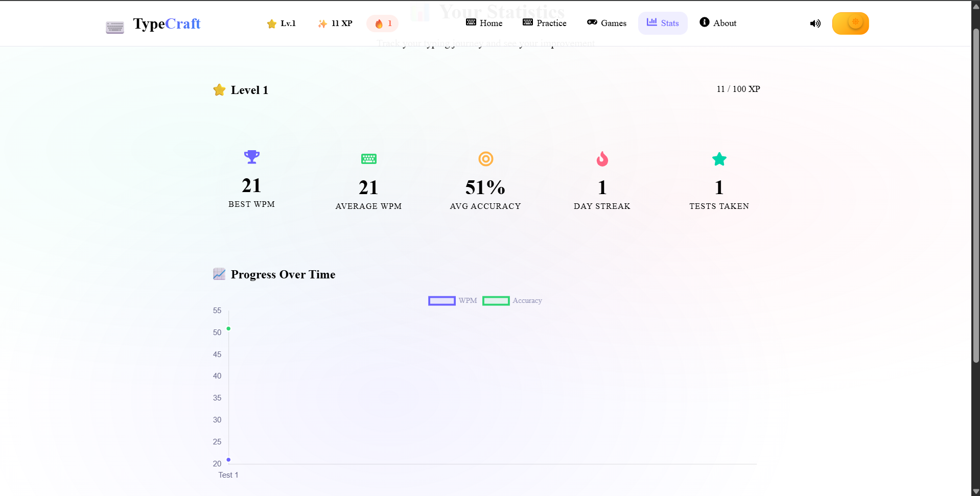This screenshot has height=496, width=980.
Task: Click the AVERAGE WPM label
Action: [369, 206]
